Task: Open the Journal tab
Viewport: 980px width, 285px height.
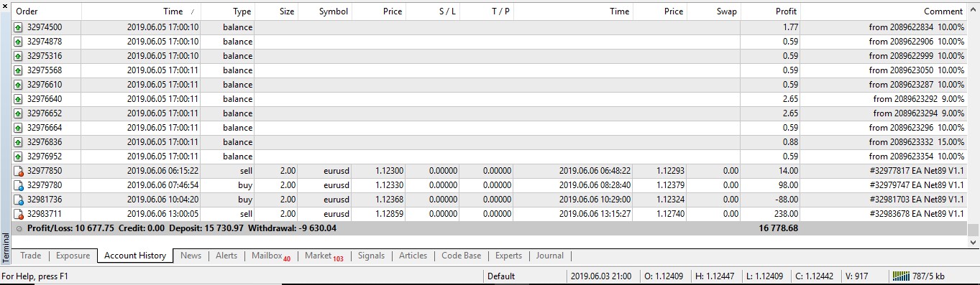Action: point(549,256)
